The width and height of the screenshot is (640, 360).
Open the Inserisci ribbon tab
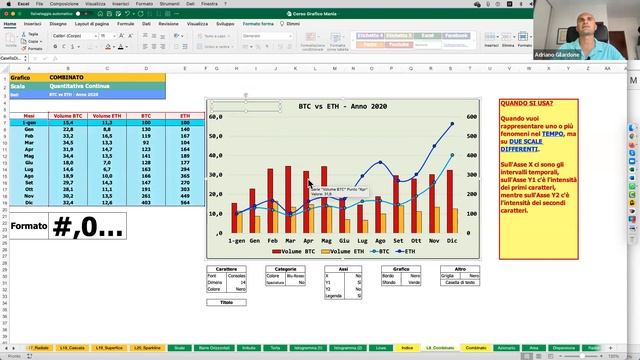[33, 24]
